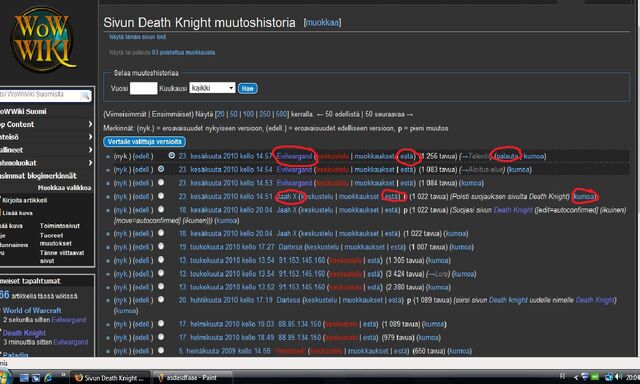
Task: Click the 'edell.' link in the 14.54 row
Action: (143, 170)
